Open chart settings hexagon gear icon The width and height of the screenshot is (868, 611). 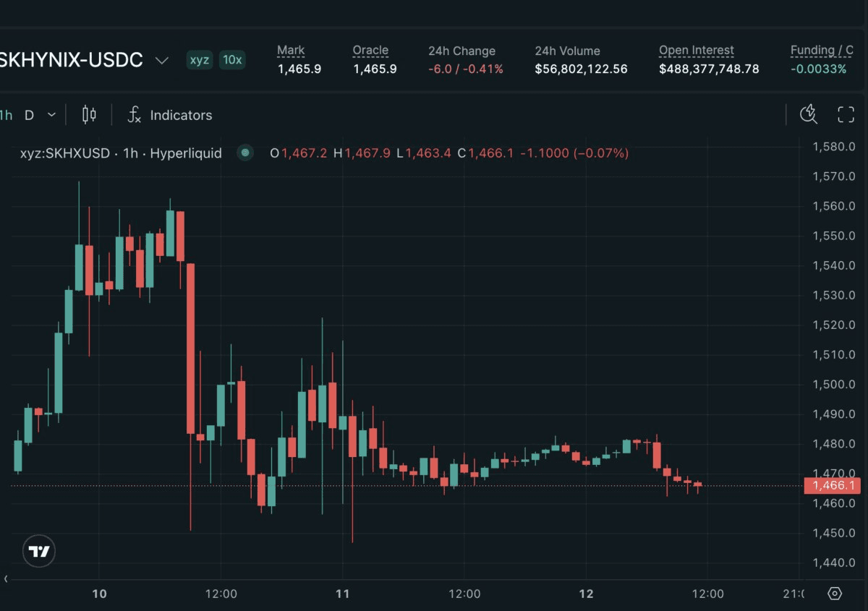835,594
